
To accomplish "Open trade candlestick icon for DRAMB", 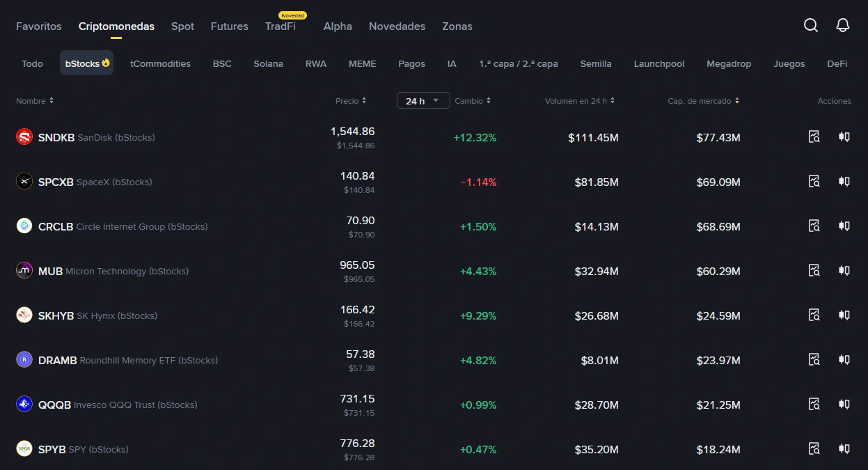I will [x=844, y=360].
